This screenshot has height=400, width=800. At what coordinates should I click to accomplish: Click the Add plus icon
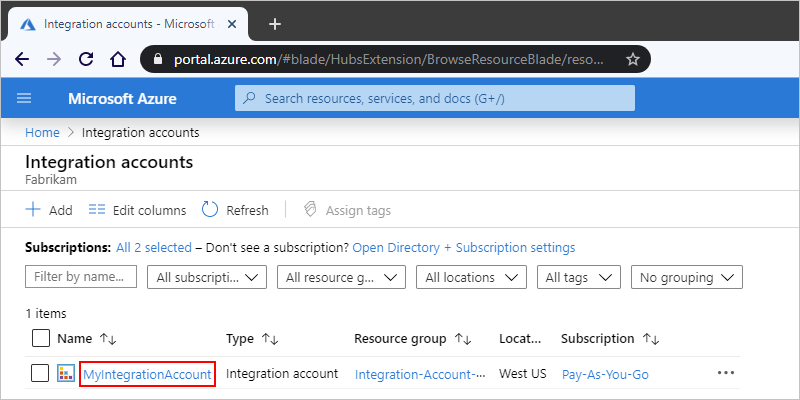point(33,210)
